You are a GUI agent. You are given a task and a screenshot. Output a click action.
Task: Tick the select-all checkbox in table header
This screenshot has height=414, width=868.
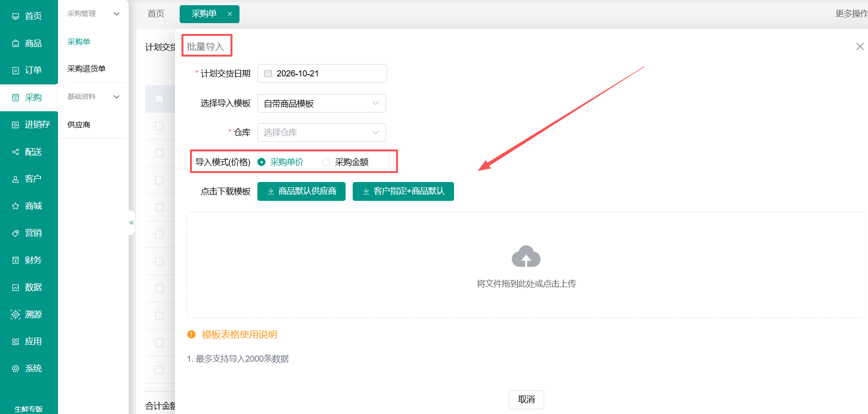(159, 99)
